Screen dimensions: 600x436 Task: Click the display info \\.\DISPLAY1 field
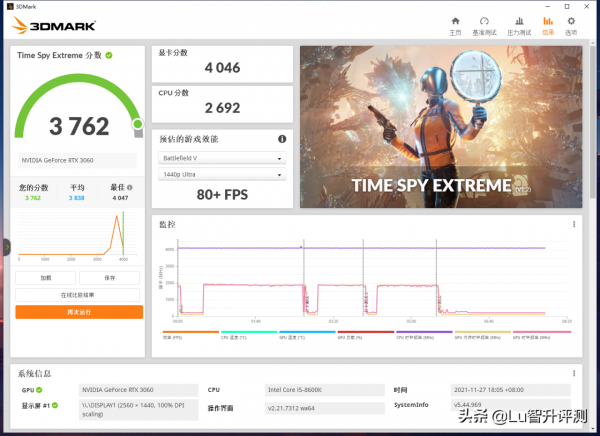(x=139, y=410)
